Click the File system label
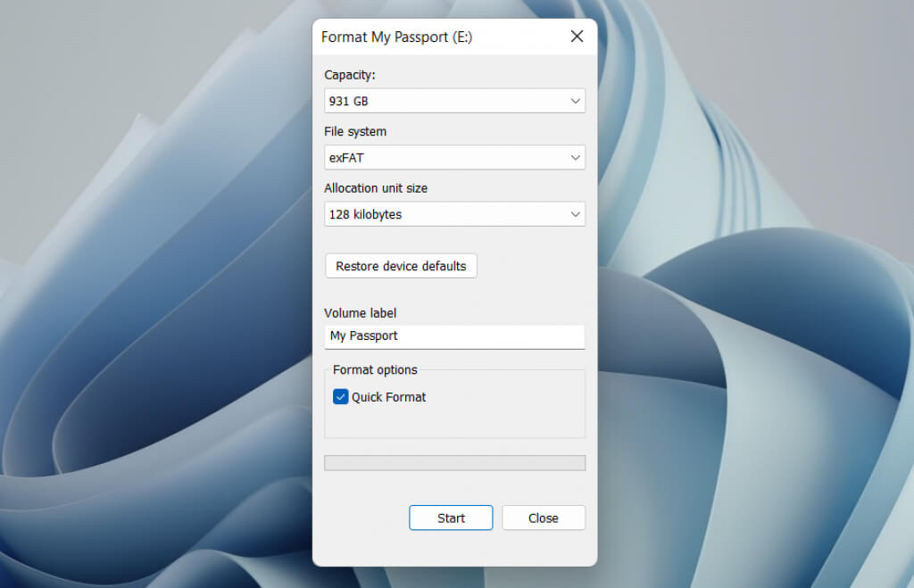This screenshot has width=914, height=588. (x=355, y=131)
